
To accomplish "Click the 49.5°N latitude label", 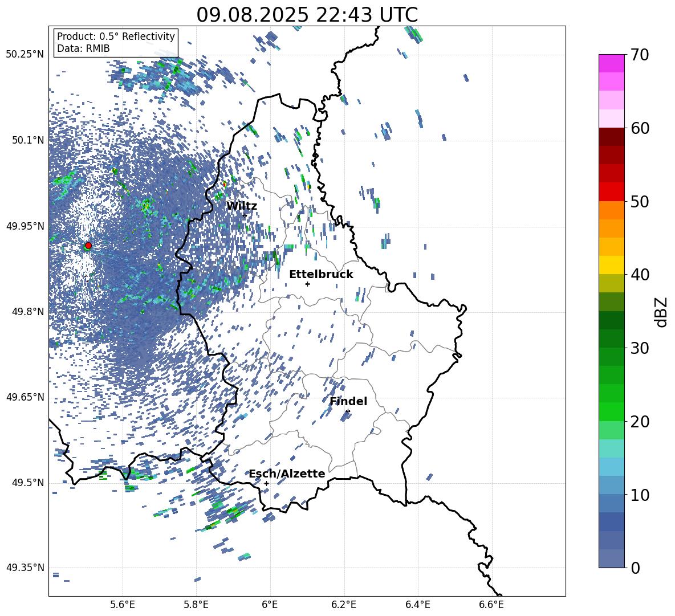I will pyautogui.click(x=28, y=483).
